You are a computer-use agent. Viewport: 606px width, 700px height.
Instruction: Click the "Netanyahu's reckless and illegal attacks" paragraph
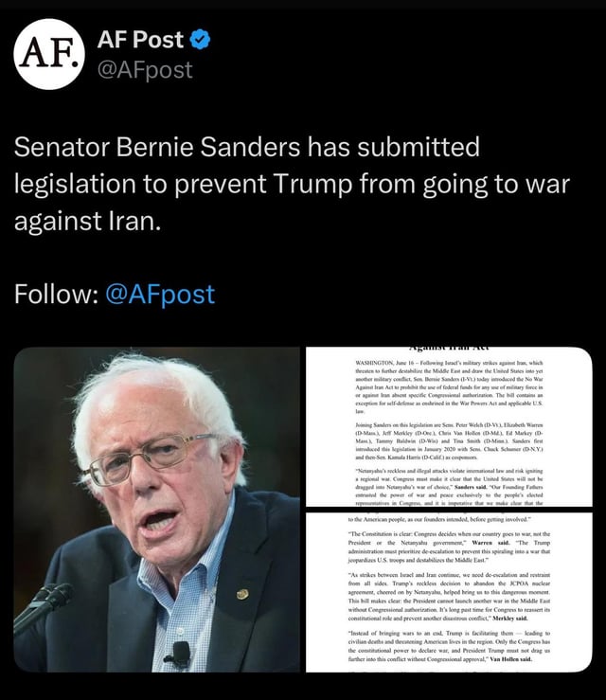point(449,487)
